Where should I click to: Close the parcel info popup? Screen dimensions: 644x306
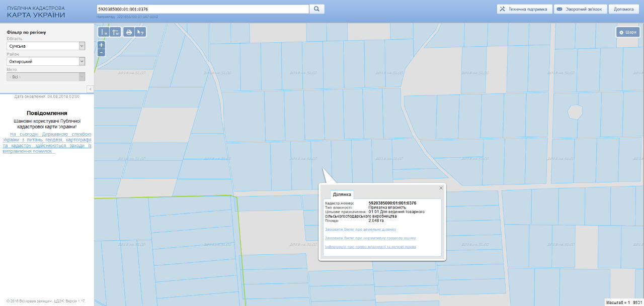[x=441, y=188]
